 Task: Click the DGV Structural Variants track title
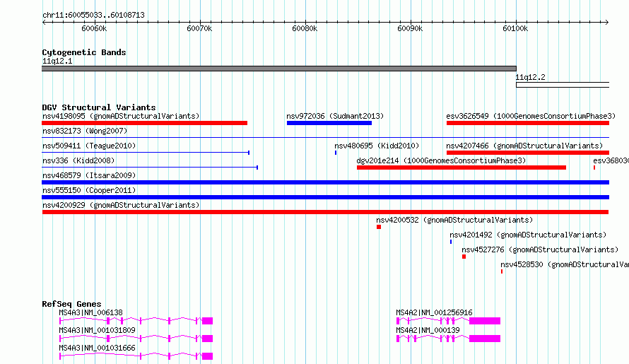point(99,107)
